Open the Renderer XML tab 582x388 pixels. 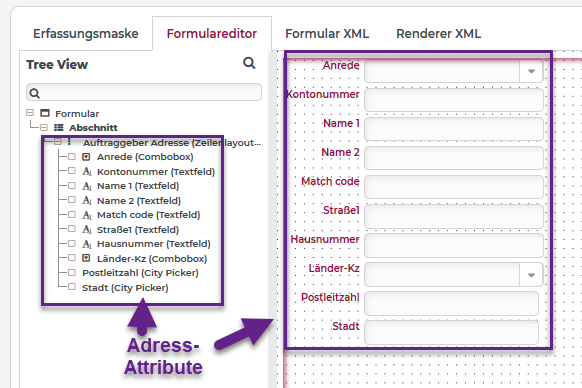438,33
